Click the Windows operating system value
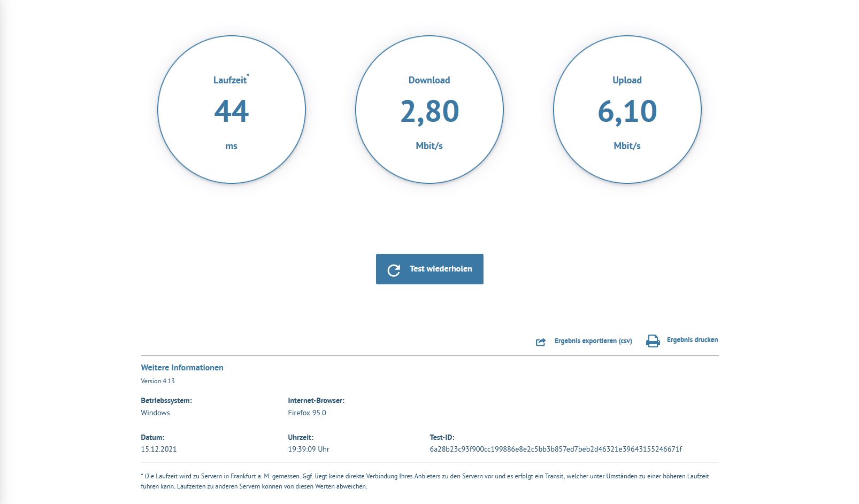This screenshot has height=504, width=859. pyautogui.click(x=155, y=413)
